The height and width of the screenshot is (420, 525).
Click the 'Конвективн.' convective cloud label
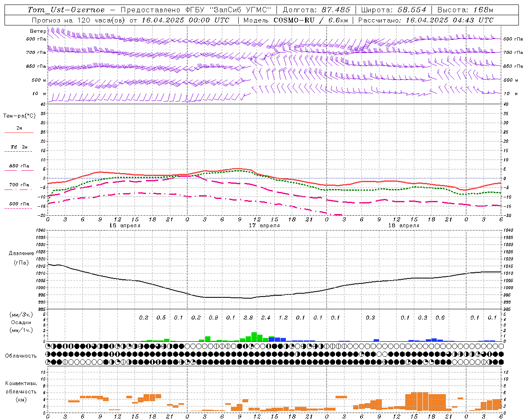click(21, 383)
